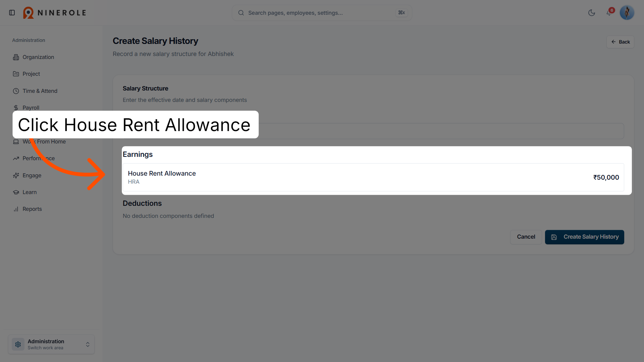Toggle dark mode moon icon
Screen dimensions: 644x362
592,13
